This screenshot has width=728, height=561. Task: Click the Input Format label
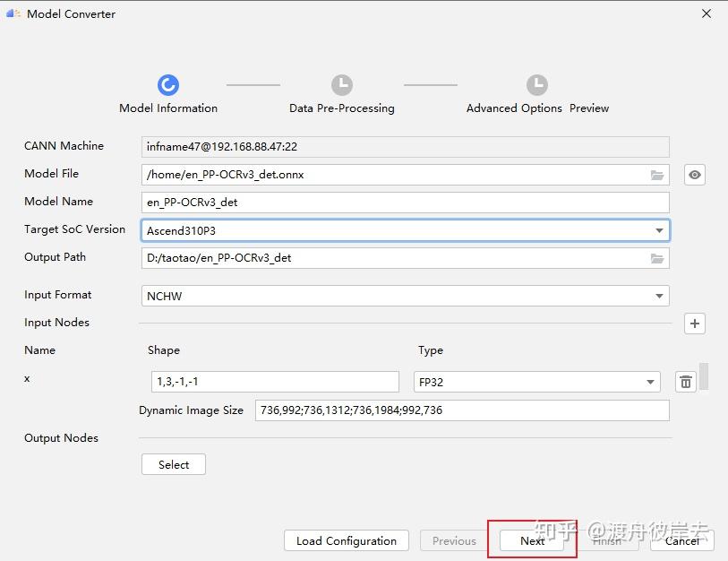coord(57,295)
